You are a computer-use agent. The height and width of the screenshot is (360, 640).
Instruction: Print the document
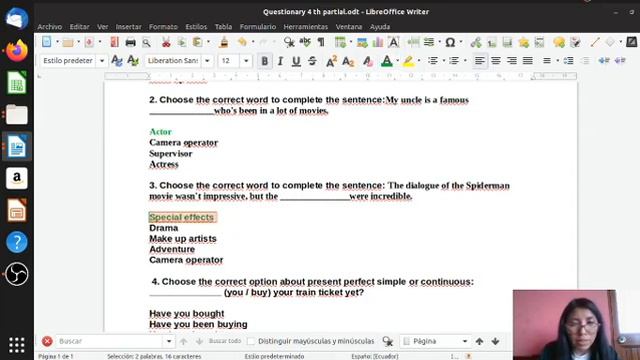click(x=130, y=42)
